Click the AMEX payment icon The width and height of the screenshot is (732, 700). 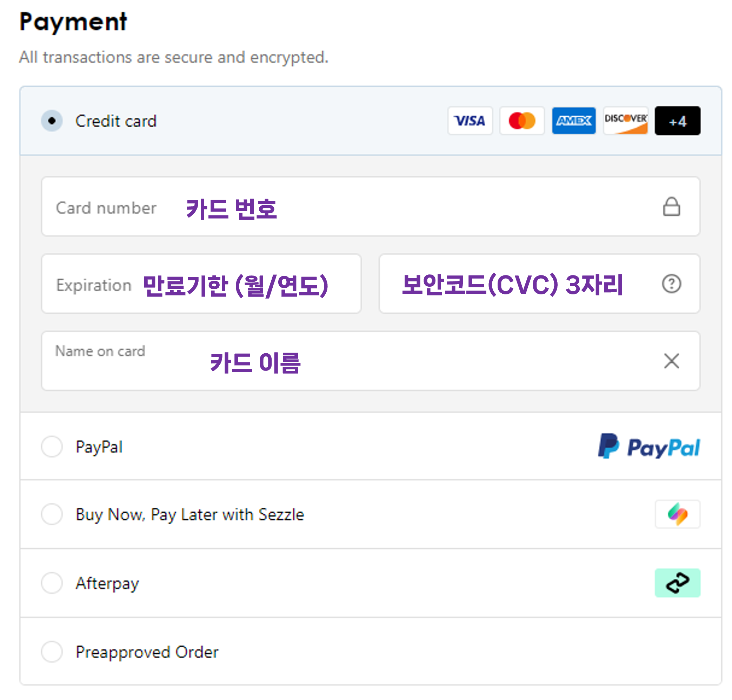coord(574,120)
